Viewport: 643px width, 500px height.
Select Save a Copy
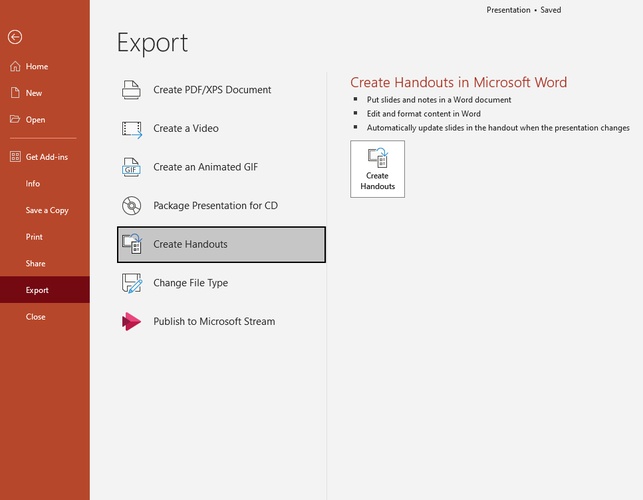47,210
